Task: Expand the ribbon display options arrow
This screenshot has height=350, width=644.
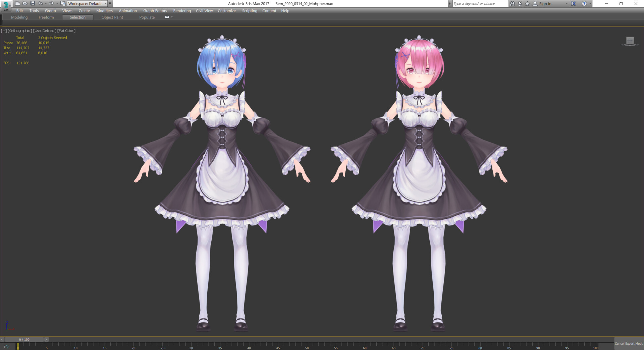Action: tap(172, 17)
